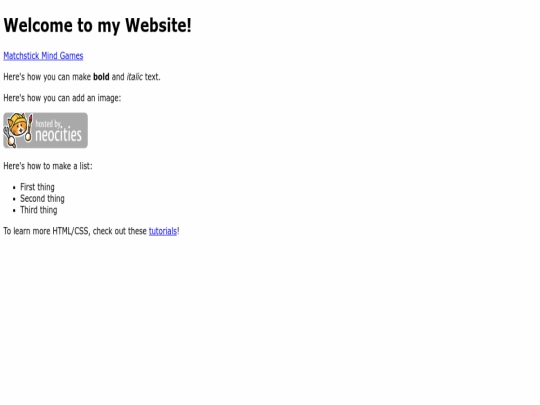Click the word Website in the heading
The height and width of the screenshot is (405, 540).
158,25
